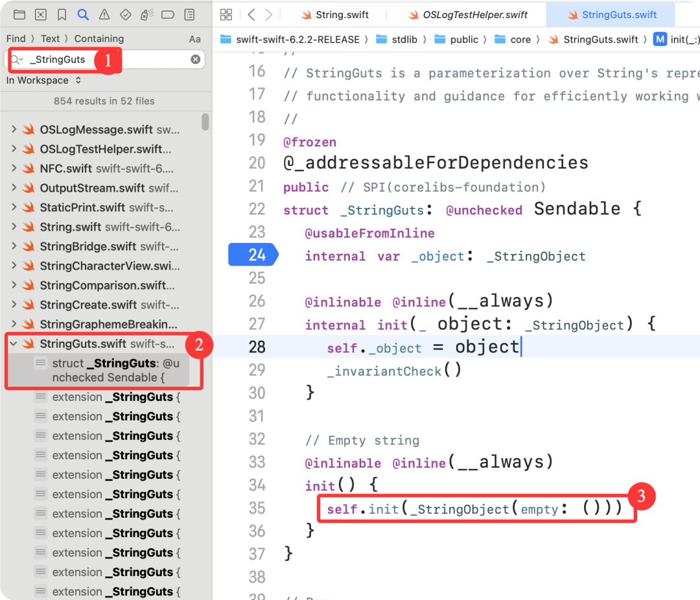Select the Find navigator magnifier icon
The image size is (700, 600).
[83, 15]
